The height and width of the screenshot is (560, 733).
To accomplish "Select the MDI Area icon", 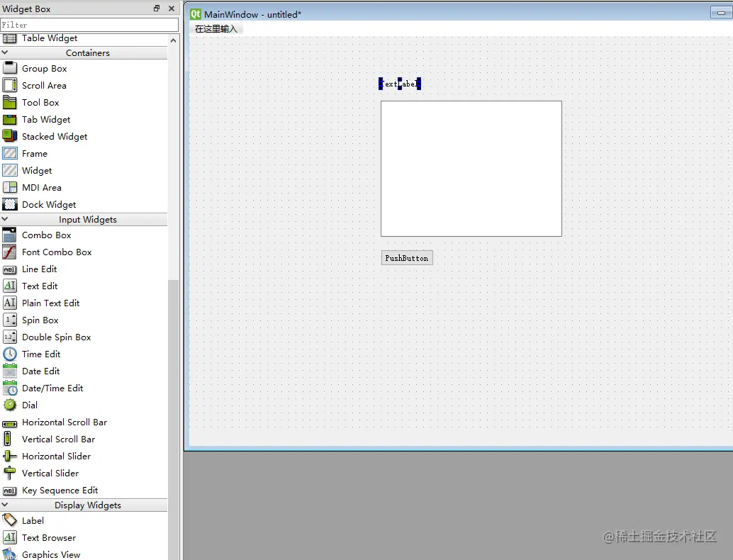I will (x=10, y=187).
